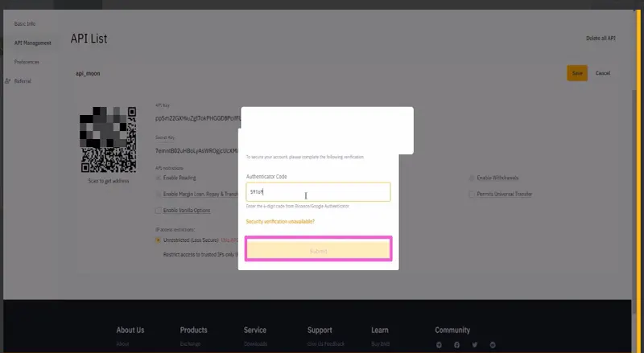This screenshot has height=353, width=644.
Task: Select the Unrestricted (Less Secure) radio option
Action: (x=158, y=240)
